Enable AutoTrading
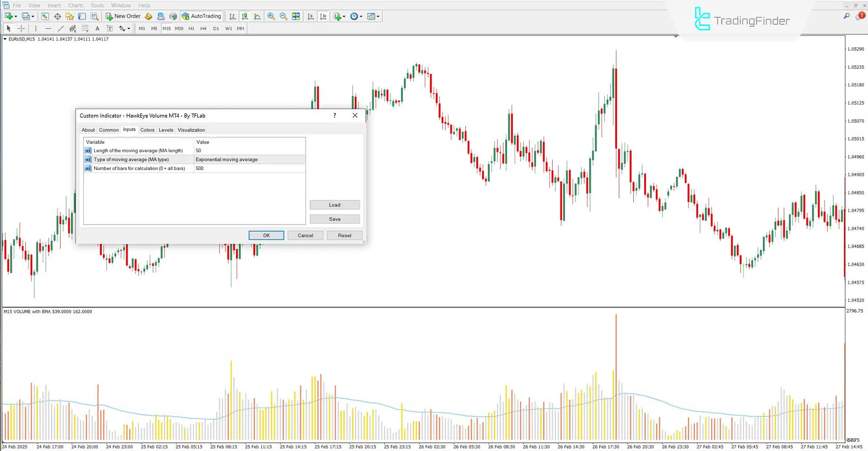Viewport: 868px width, 451px height. click(x=201, y=16)
